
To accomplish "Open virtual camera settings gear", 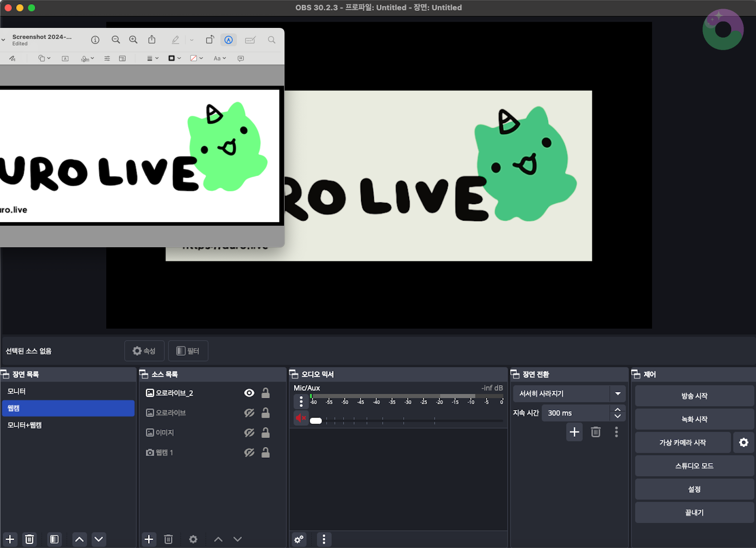I will (x=744, y=443).
